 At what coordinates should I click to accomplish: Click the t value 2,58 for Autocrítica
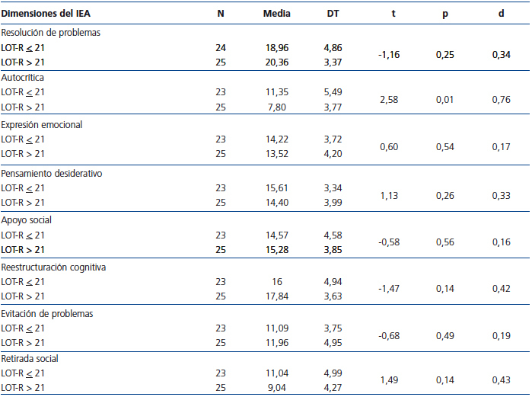[x=390, y=100]
